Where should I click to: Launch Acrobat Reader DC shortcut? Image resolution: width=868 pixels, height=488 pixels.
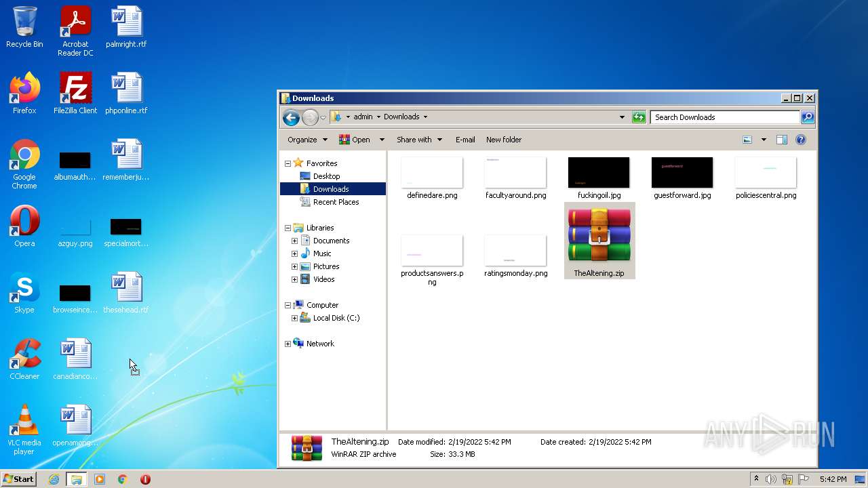point(75,31)
